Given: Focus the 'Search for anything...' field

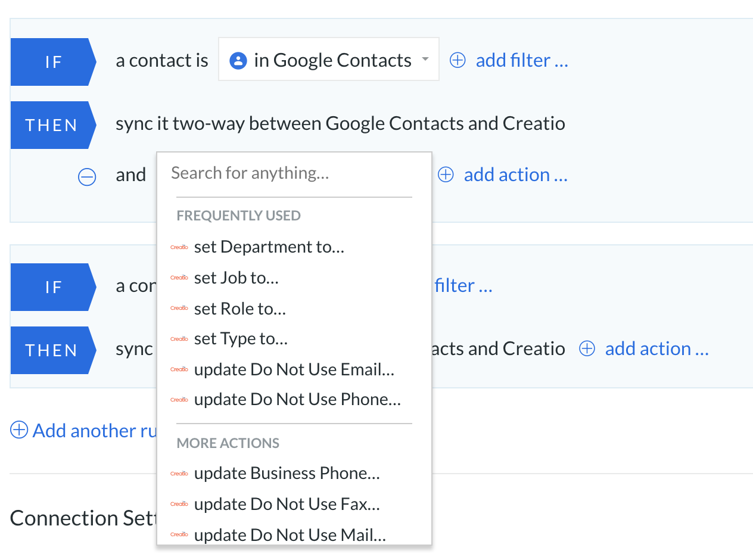Looking at the screenshot, I should click(294, 173).
